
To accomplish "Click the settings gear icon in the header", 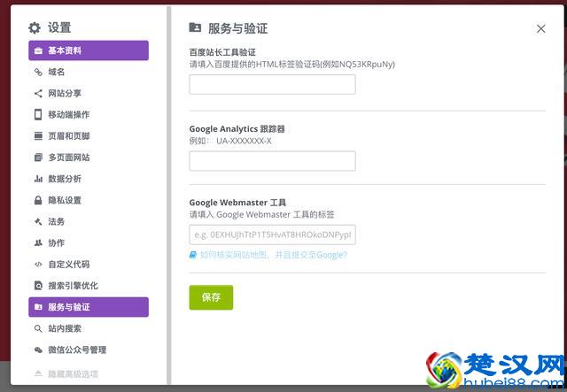I will coord(35,27).
